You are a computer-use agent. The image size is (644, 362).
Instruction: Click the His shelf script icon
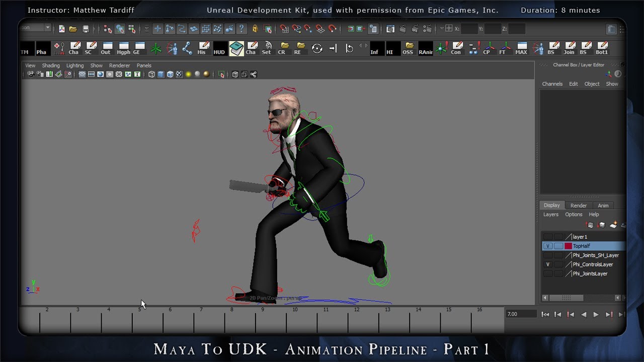coord(203,49)
